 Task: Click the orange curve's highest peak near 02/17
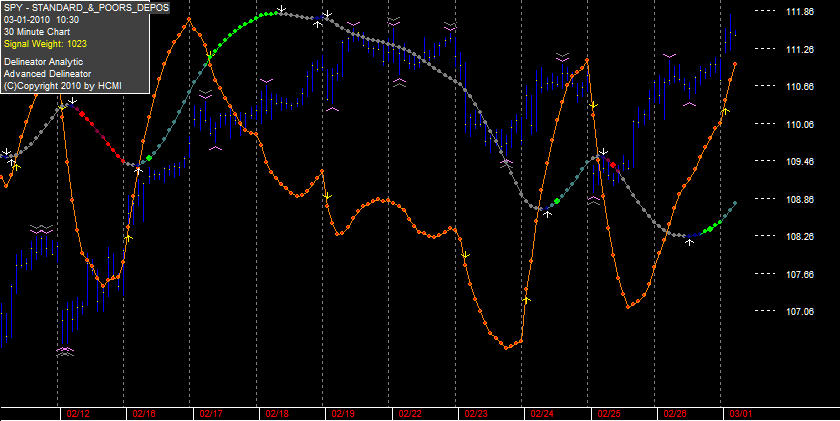189,19
